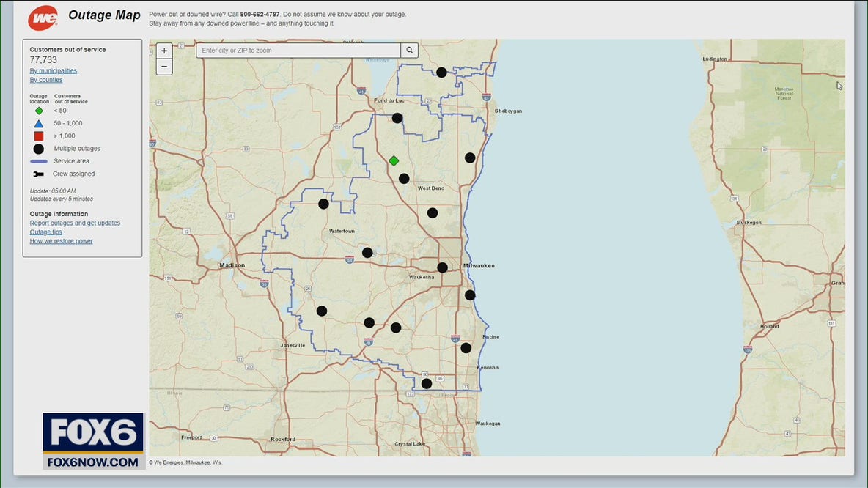Click the Rockford city label
This screenshot has height=488, width=868.
coord(283,440)
